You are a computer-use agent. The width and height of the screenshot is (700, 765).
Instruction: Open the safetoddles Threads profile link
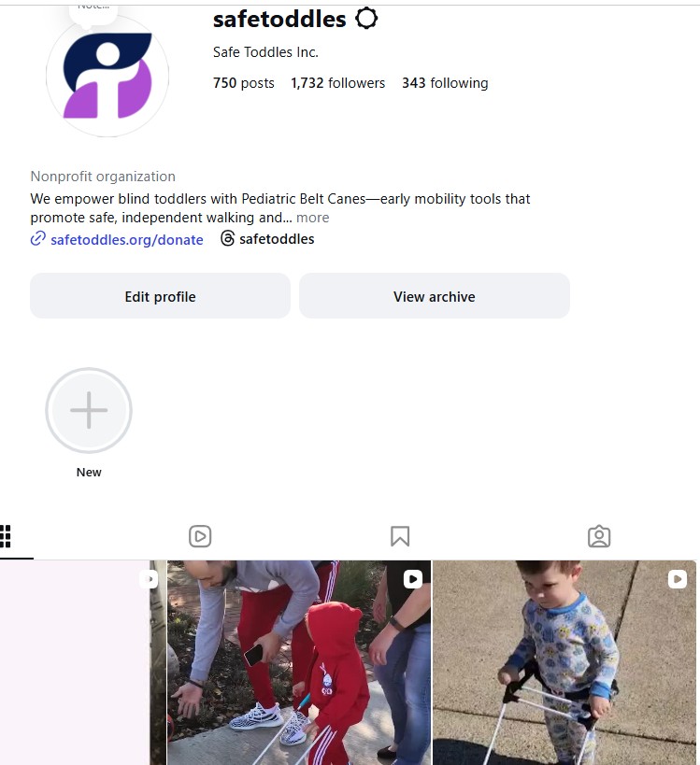[x=277, y=239]
